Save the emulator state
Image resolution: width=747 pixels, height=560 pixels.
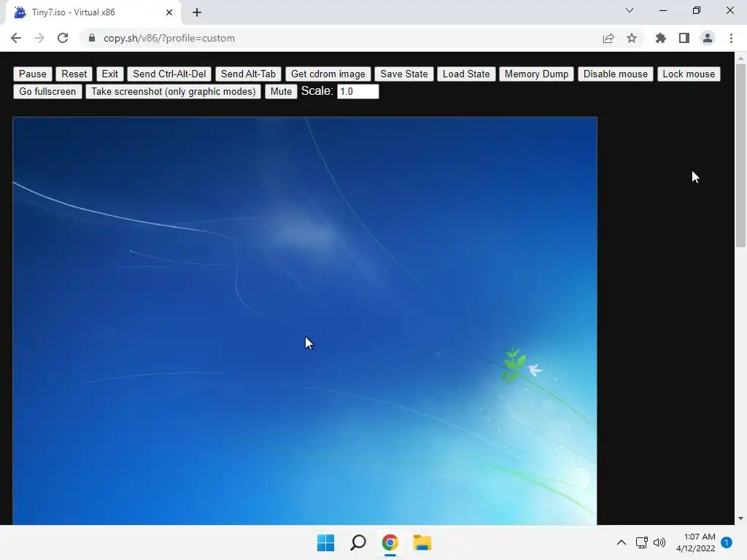pyautogui.click(x=403, y=74)
